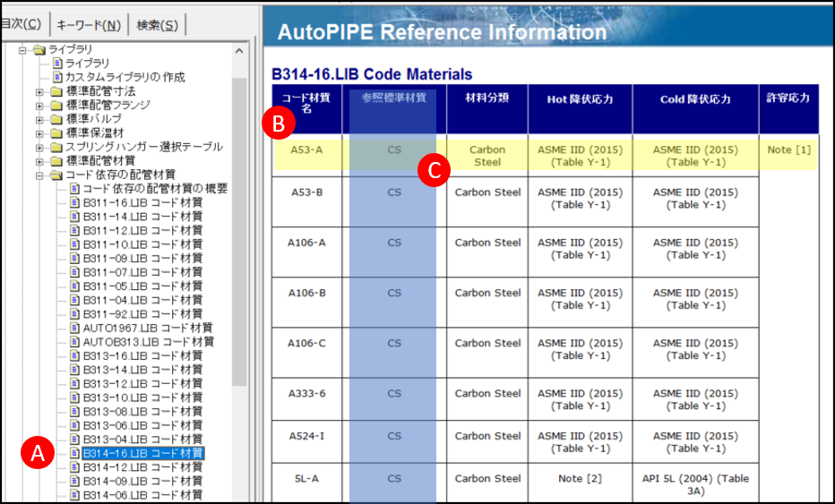Open the ライブラリ page under the library folder
The image size is (835, 504).
(x=87, y=64)
